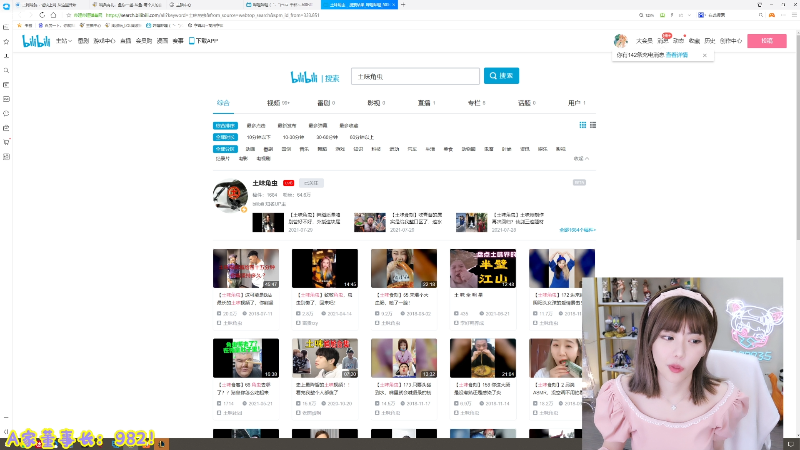The height and width of the screenshot is (450, 800).
Task: Click the bilibili logo in header
Action: tap(36, 41)
